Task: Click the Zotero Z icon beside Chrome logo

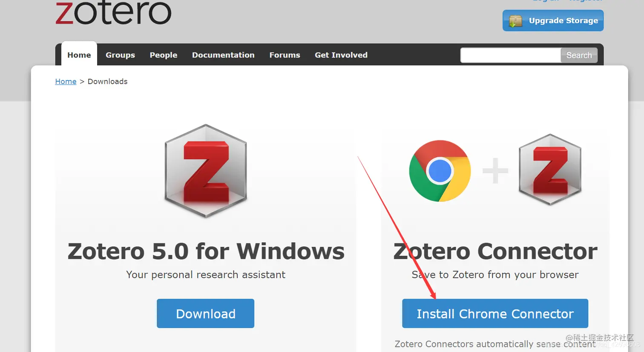Action: 550,169
